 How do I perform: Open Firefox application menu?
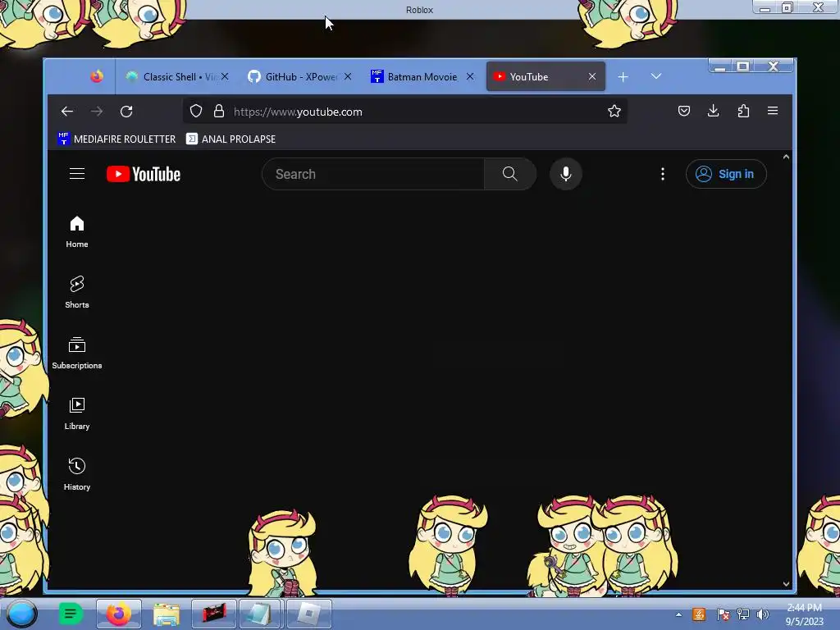(773, 111)
